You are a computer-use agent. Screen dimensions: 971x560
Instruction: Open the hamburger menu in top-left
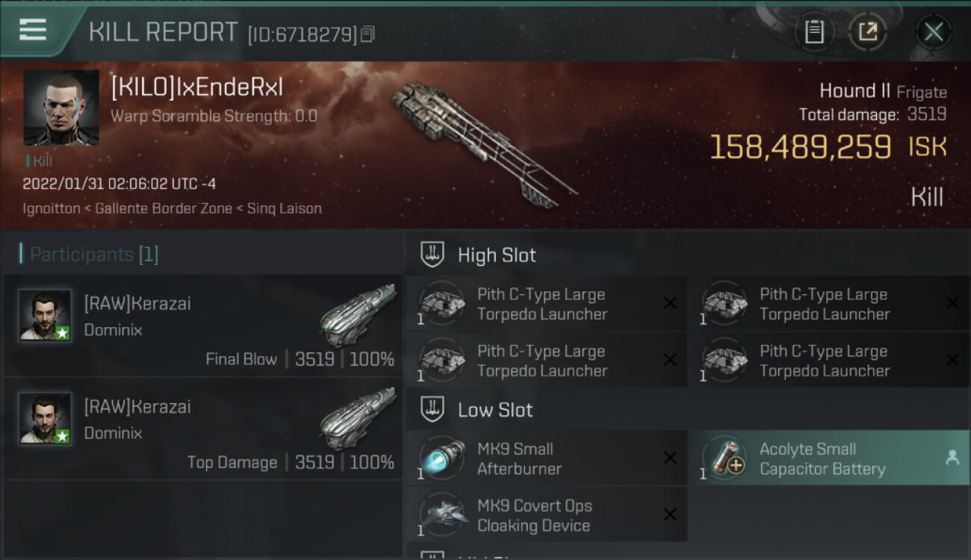point(32,30)
